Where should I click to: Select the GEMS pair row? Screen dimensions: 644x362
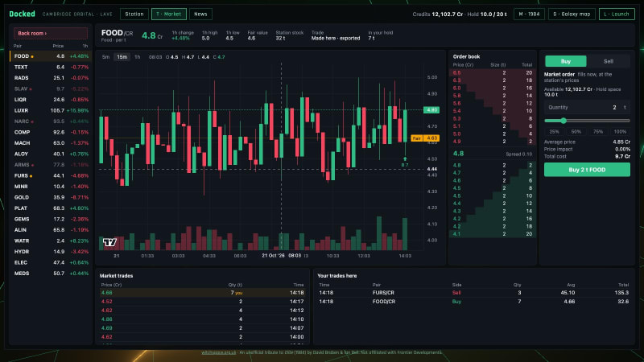click(x=50, y=219)
